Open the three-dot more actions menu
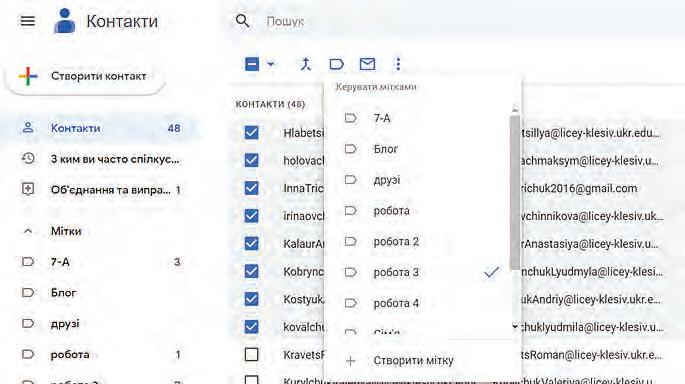The height and width of the screenshot is (384, 685). pyautogui.click(x=398, y=64)
